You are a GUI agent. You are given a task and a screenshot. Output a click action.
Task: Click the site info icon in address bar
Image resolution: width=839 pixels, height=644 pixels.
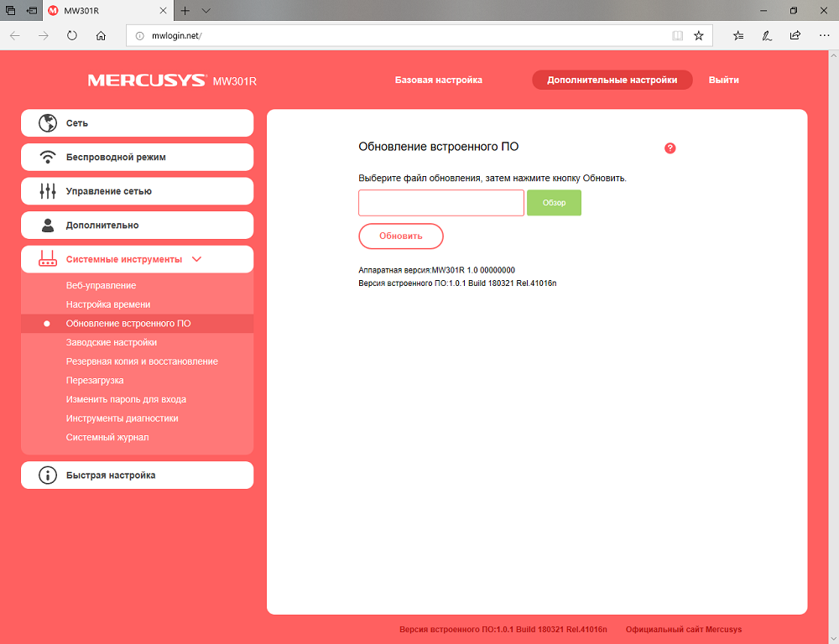pyautogui.click(x=139, y=36)
